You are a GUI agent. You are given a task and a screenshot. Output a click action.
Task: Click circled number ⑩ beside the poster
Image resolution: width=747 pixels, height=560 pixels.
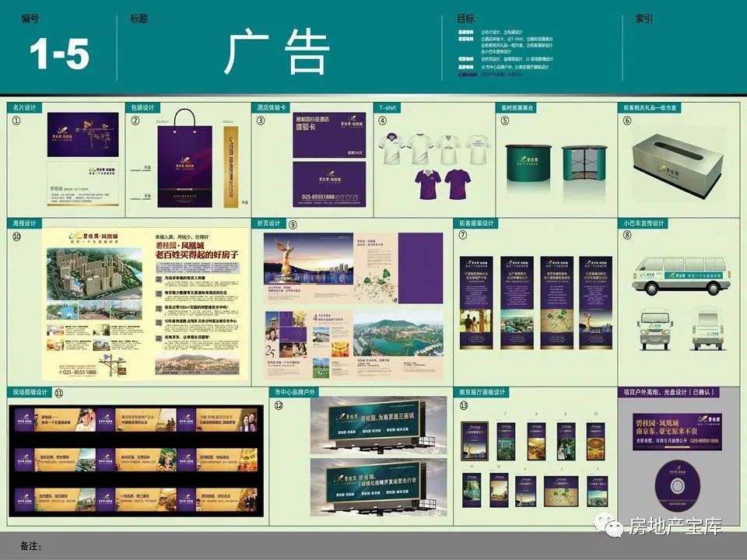click(x=16, y=236)
